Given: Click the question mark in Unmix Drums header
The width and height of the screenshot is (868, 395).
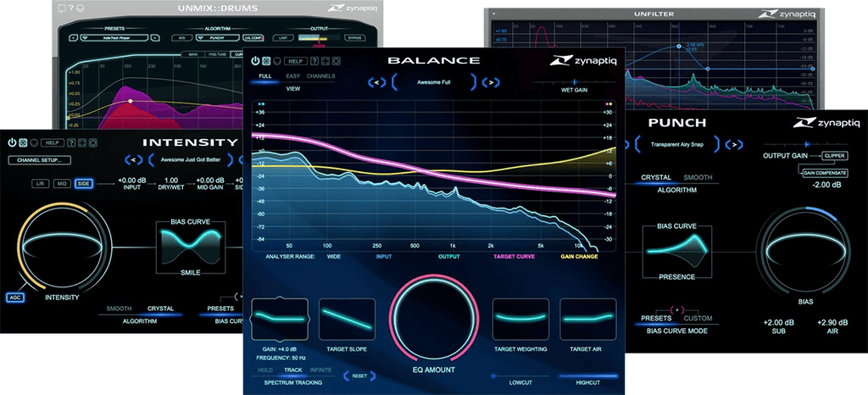Looking at the screenshot, I should click(71, 8).
